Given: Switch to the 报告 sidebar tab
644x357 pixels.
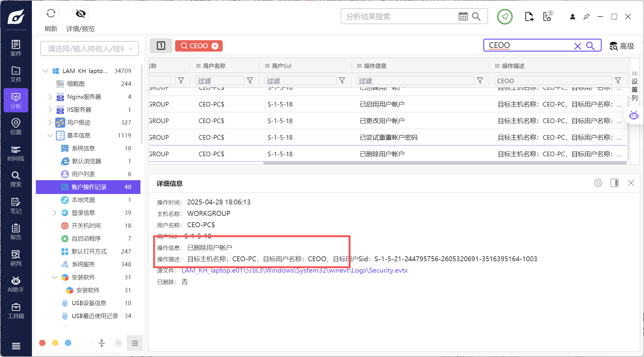Looking at the screenshot, I should (16, 232).
